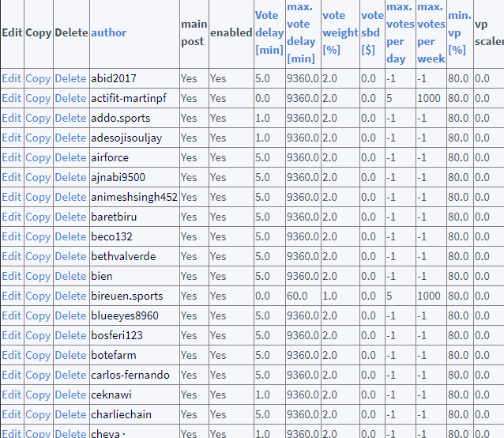Edit the beco132 row
The height and width of the screenshot is (438, 504).
(x=12, y=236)
